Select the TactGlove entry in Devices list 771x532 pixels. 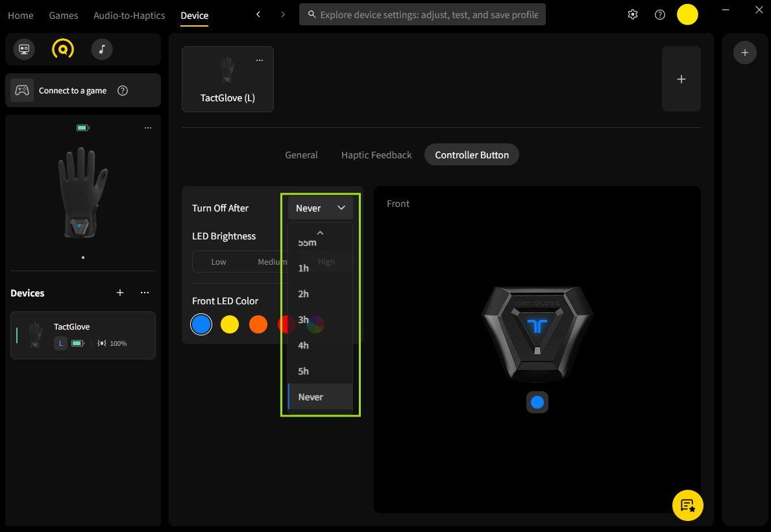pyautogui.click(x=83, y=335)
